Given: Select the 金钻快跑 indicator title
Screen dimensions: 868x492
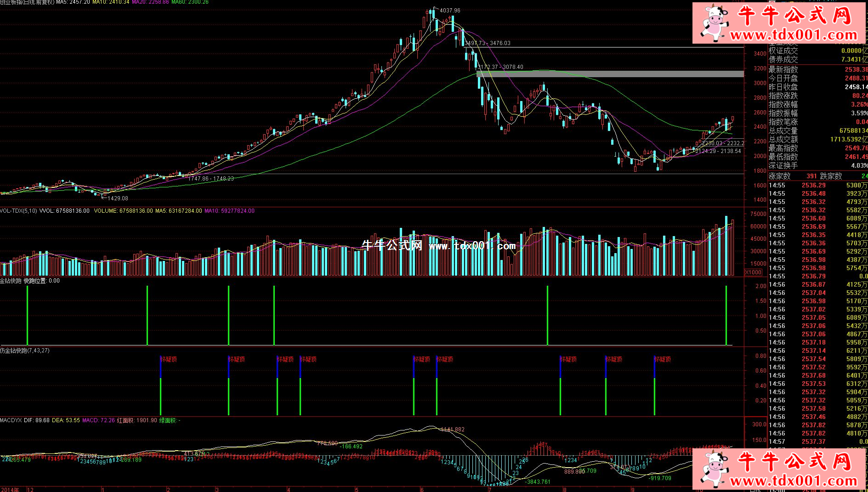Looking at the screenshot, I should [11, 281].
